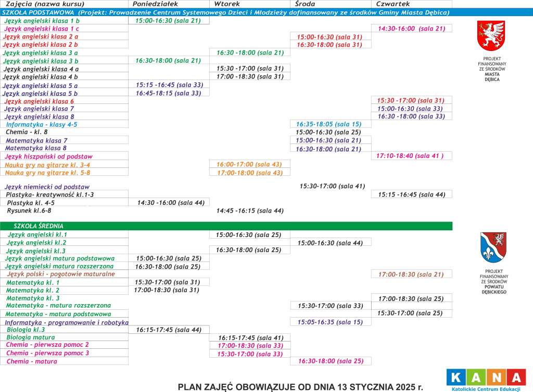533x392 pixels.
Task: Select the 'Czwartek' column header
Action: (x=393, y=4)
